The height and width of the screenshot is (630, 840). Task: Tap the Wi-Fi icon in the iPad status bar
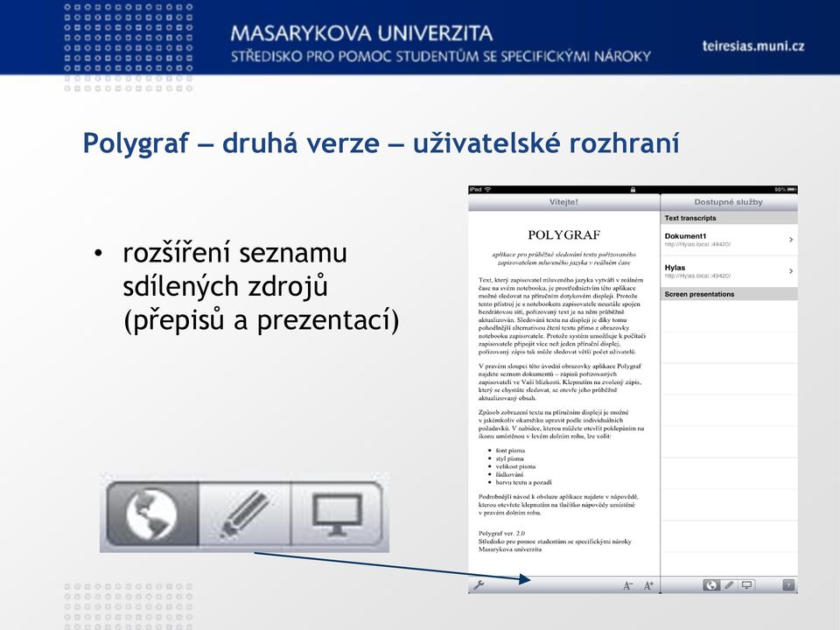click(487, 190)
